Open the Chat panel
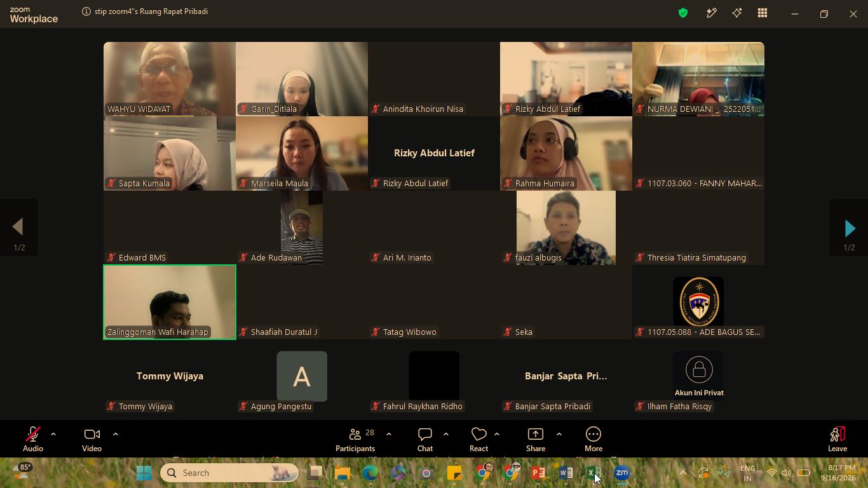The width and height of the screenshot is (868, 488). 425,439
